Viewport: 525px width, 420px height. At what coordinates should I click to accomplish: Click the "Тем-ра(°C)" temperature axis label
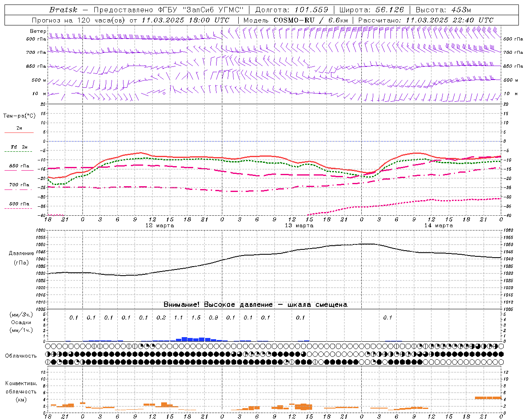click(19, 116)
